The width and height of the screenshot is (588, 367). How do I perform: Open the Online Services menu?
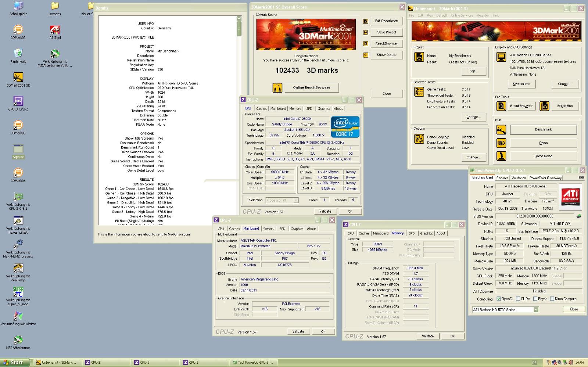click(462, 15)
